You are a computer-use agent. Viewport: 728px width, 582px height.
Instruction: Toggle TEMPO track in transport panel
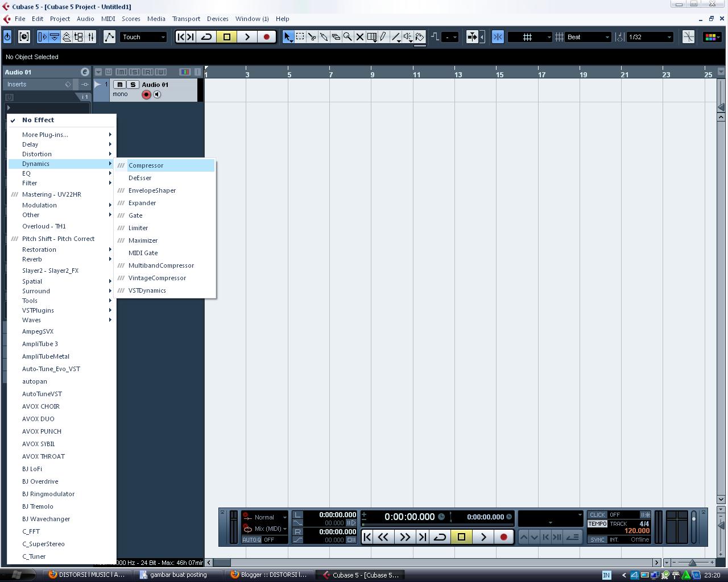[x=597, y=523]
